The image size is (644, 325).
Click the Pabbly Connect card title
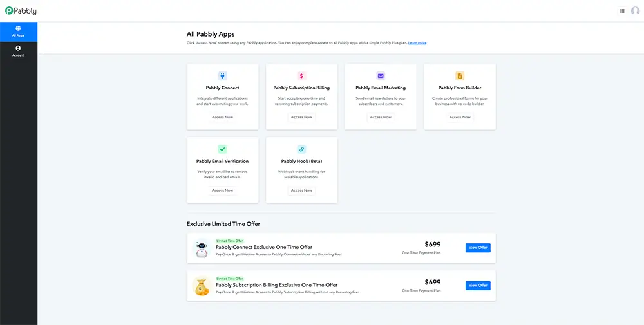[223, 88]
